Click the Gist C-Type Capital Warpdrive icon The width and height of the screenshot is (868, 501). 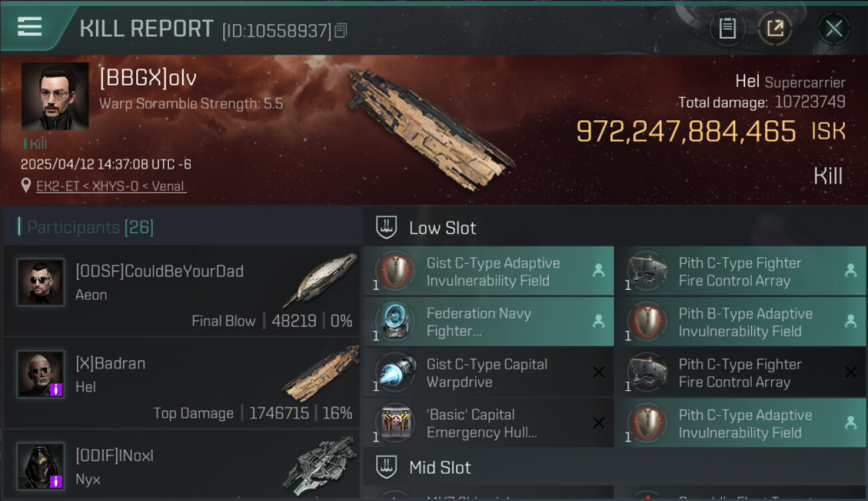[396, 373]
